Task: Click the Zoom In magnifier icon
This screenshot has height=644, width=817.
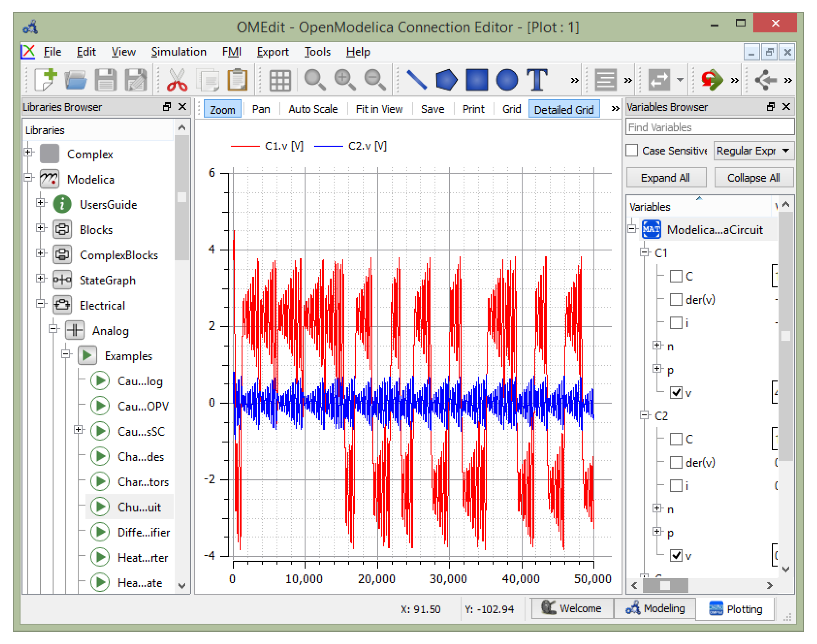Action: click(345, 80)
